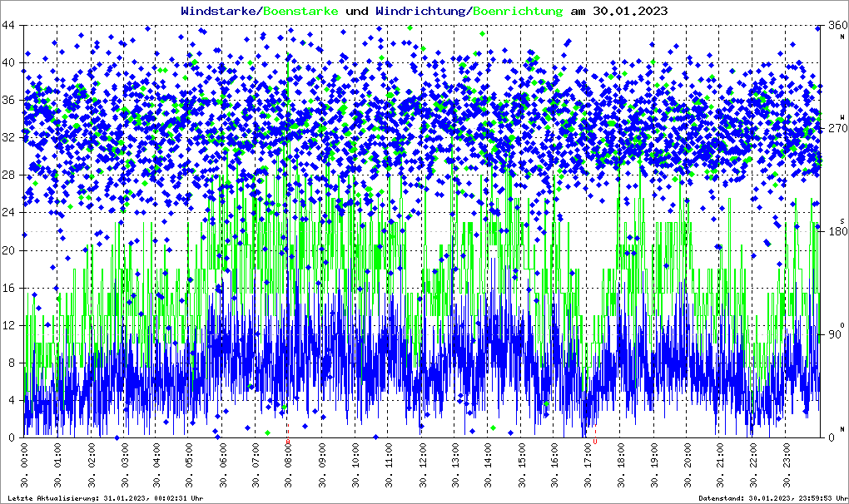Click the "90" direction axis label
Image resolution: width=849 pixels, height=504 pixels.
pyautogui.click(x=834, y=334)
